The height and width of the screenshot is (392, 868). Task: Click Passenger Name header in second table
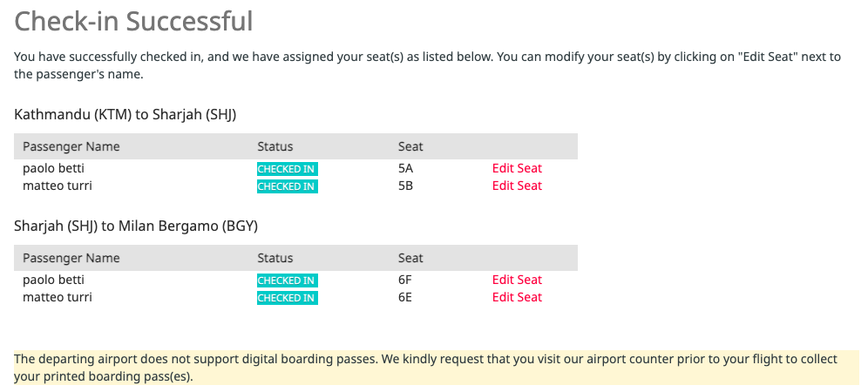(71, 258)
